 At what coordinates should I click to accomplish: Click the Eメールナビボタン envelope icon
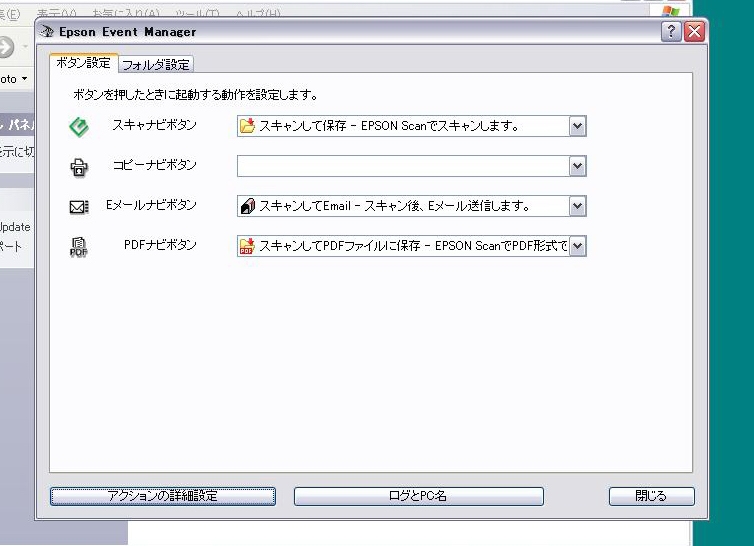(x=79, y=207)
